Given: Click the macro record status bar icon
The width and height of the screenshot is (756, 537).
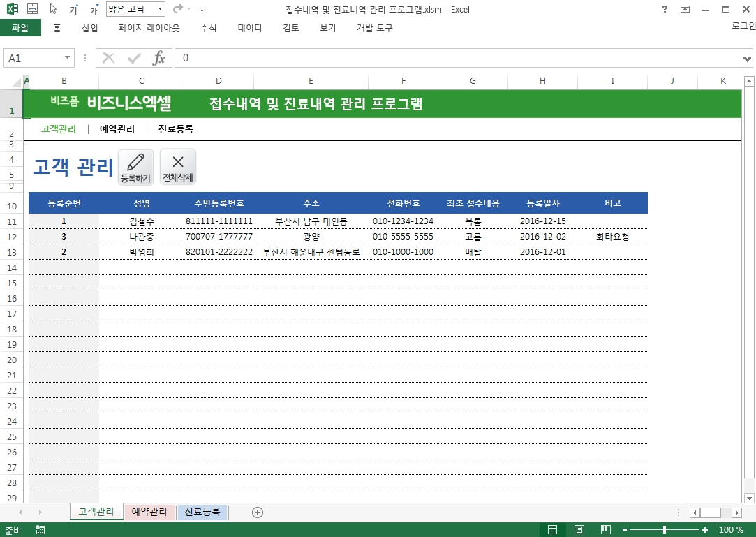Looking at the screenshot, I should tap(40, 530).
